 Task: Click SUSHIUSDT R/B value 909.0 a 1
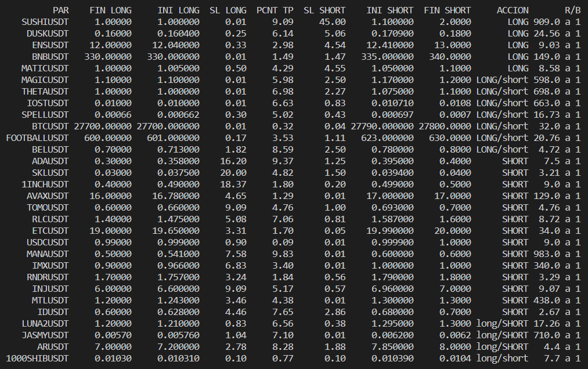pos(557,22)
